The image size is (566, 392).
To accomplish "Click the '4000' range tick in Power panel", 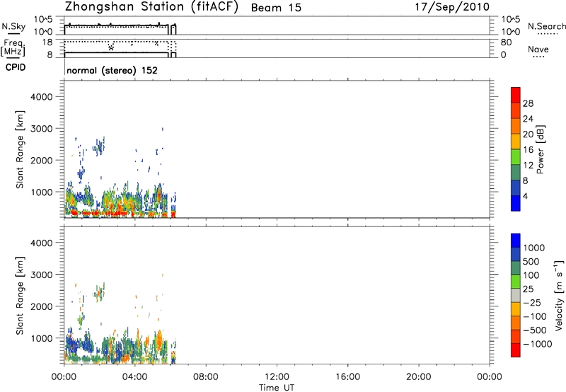I will pyautogui.click(x=42, y=97).
